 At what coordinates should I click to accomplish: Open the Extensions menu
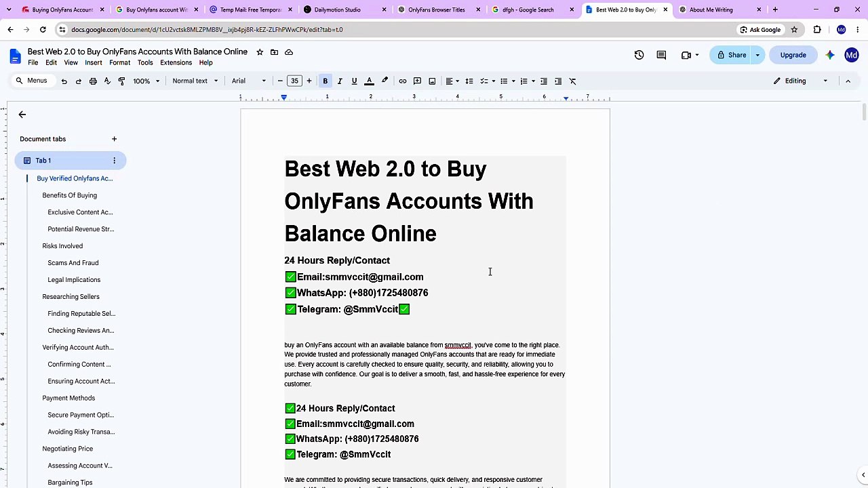176,63
